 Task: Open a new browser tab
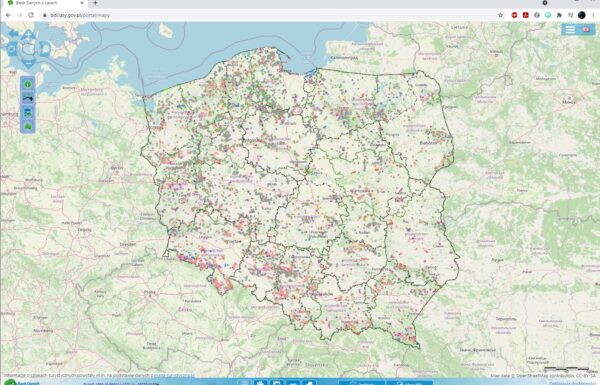pos(95,3)
